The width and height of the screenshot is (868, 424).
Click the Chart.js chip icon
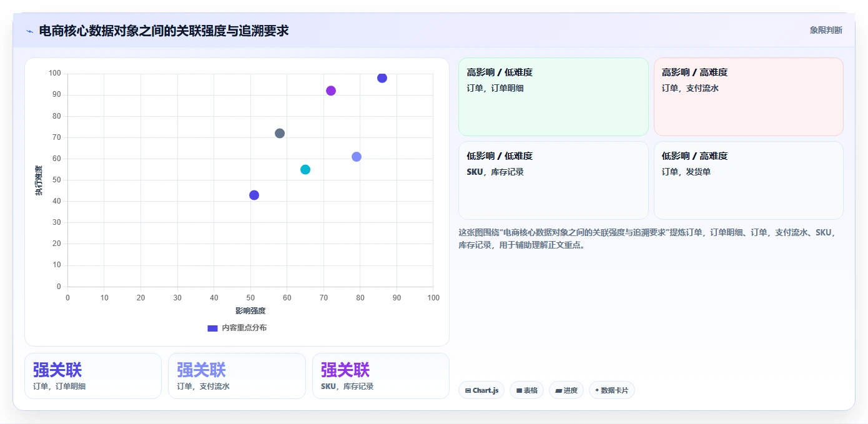[x=468, y=390]
